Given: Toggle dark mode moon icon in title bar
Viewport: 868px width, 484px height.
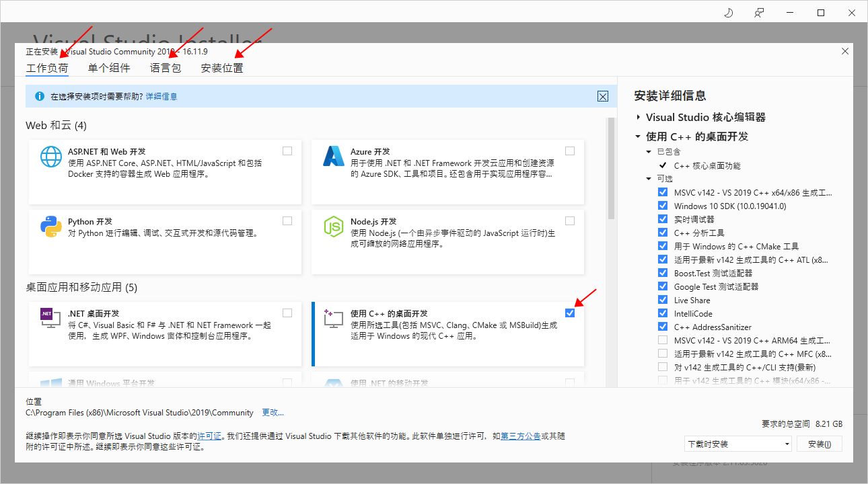Looking at the screenshot, I should pyautogui.click(x=728, y=13).
